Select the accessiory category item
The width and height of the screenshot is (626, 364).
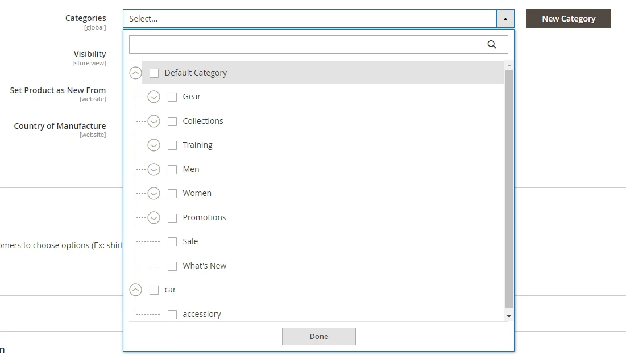coord(201,314)
